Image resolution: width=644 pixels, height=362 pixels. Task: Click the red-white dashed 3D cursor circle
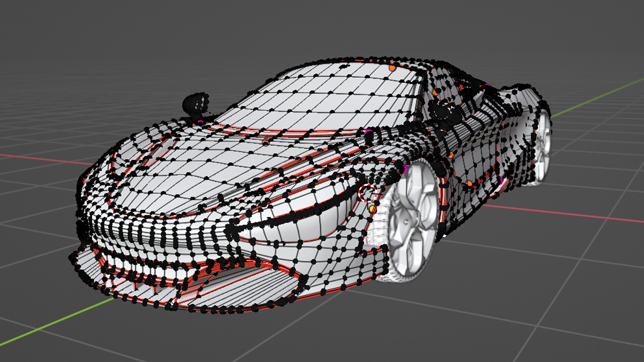coord(368,193)
